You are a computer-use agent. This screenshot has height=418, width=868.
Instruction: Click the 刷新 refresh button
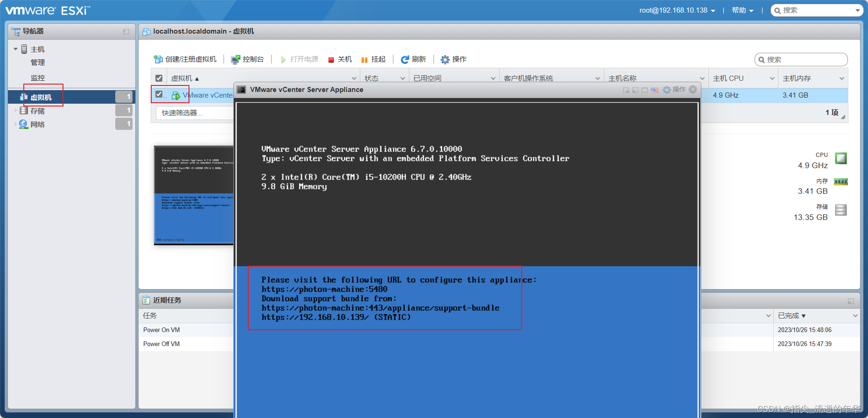(x=413, y=59)
